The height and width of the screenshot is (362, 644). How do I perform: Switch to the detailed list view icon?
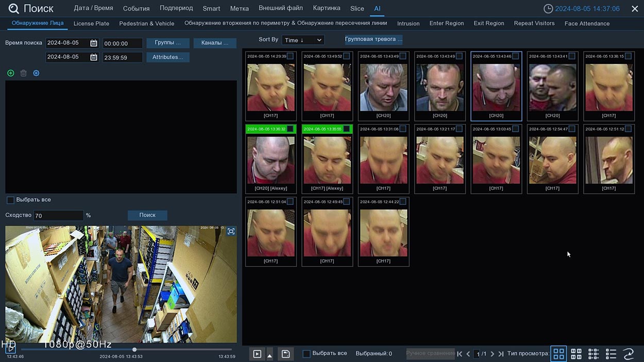coord(611,354)
